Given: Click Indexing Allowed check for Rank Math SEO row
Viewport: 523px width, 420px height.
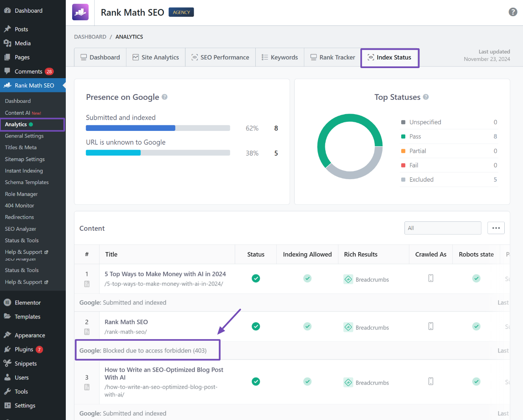Looking at the screenshot, I should [307, 326].
